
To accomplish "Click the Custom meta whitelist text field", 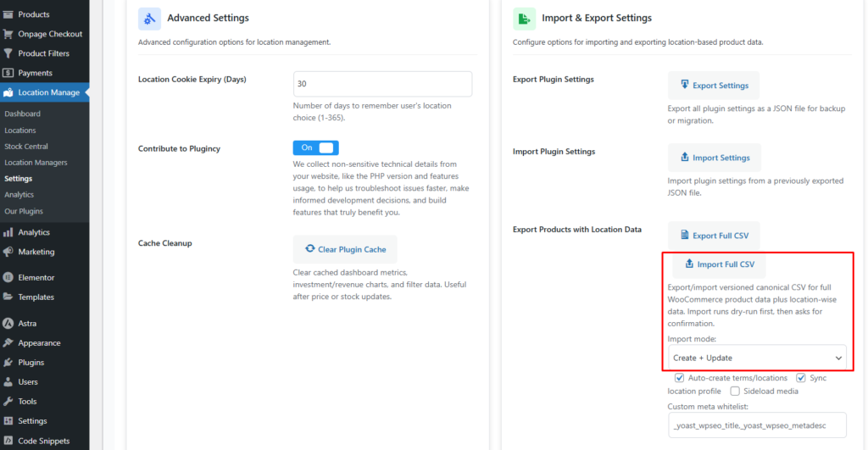I will coord(758,425).
